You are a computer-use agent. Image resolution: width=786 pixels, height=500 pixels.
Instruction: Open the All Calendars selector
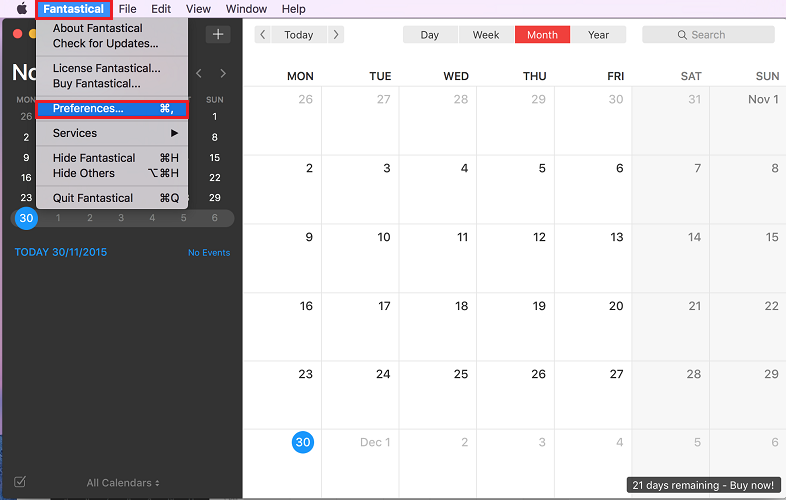coord(123,483)
